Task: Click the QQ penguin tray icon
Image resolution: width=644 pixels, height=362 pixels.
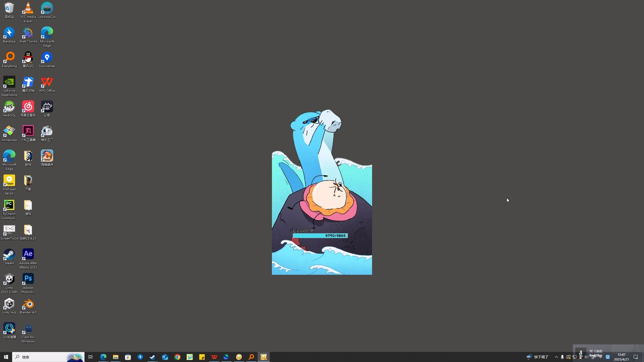Action: pos(581,357)
